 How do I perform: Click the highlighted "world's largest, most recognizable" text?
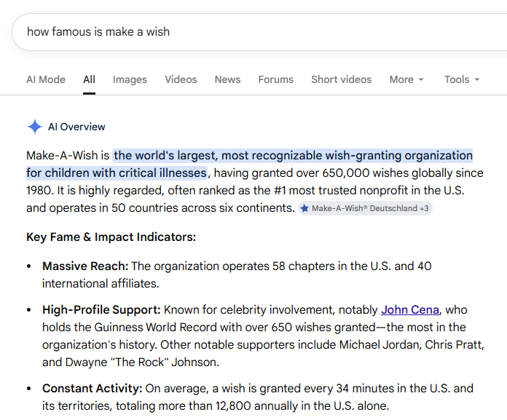(x=219, y=155)
